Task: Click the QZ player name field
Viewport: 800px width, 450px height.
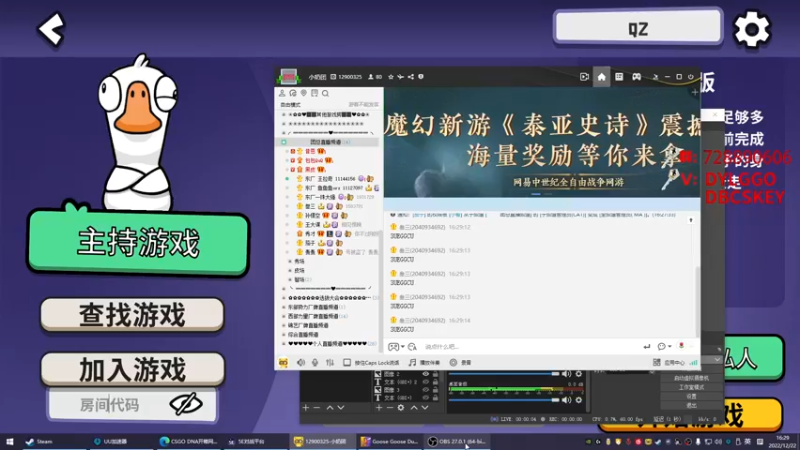Action: (x=638, y=27)
